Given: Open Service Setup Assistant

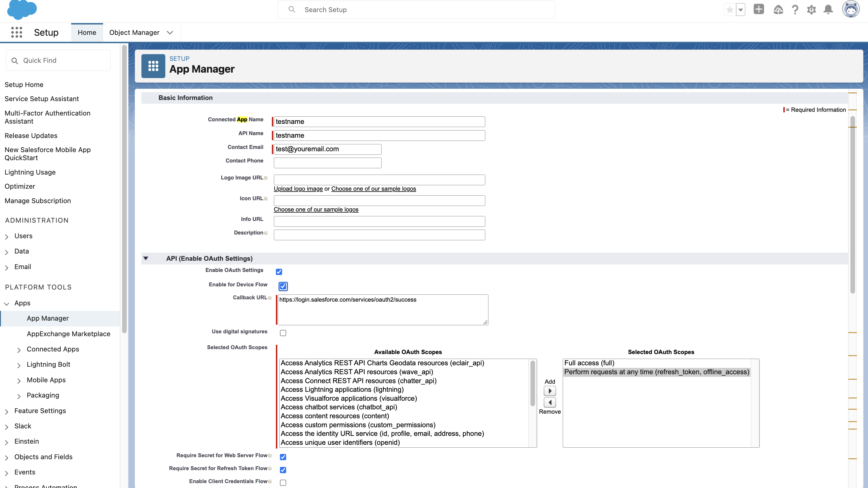Looking at the screenshot, I should pyautogui.click(x=42, y=99).
